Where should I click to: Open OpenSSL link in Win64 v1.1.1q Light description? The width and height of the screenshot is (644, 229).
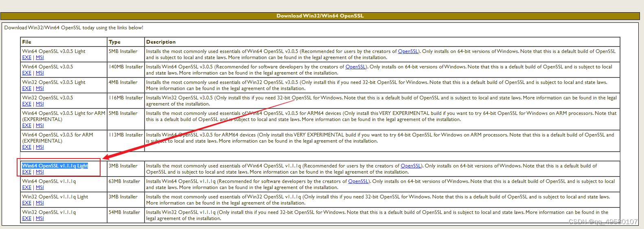[x=411, y=166]
